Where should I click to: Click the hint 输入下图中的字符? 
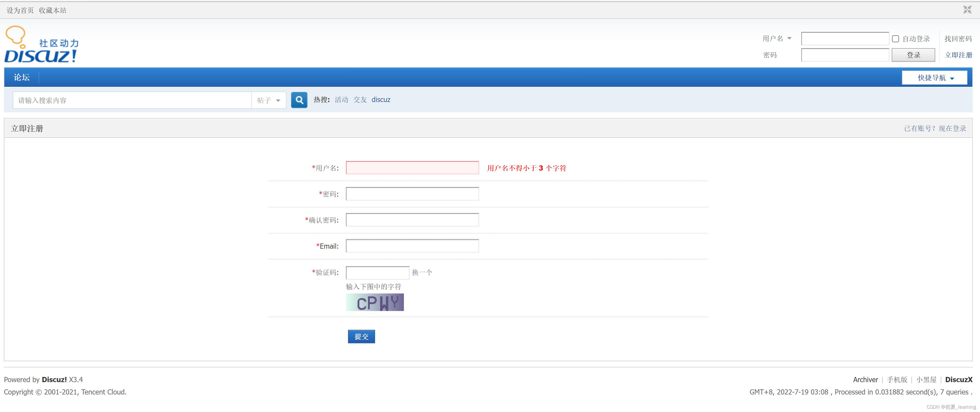pyautogui.click(x=374, y=287)
